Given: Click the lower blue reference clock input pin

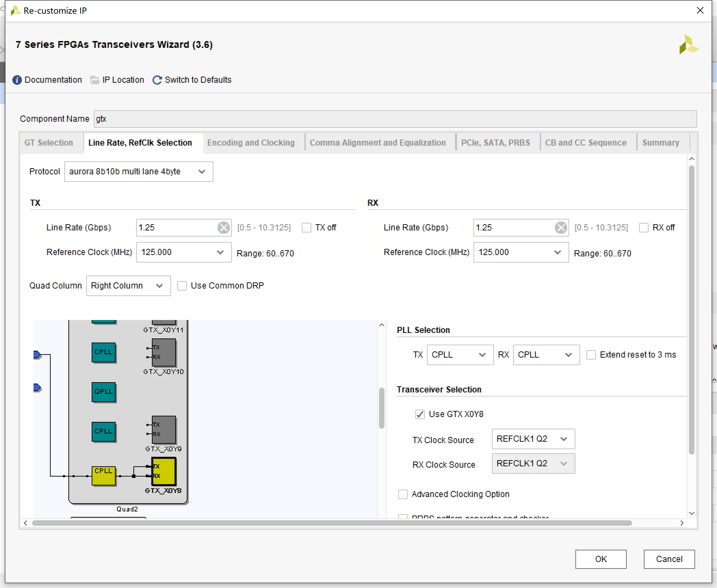Looking at the screenshot, I should point(38,388).
